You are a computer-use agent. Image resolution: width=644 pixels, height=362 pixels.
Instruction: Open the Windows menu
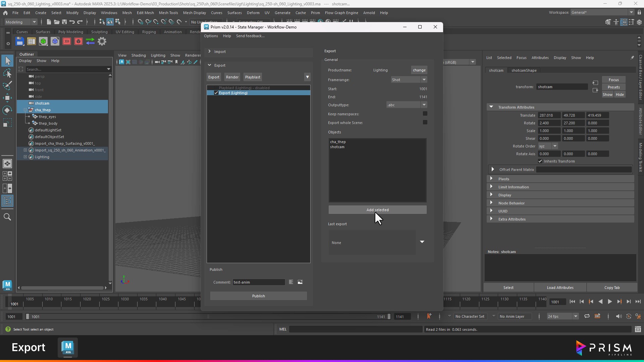click(109, 13)
